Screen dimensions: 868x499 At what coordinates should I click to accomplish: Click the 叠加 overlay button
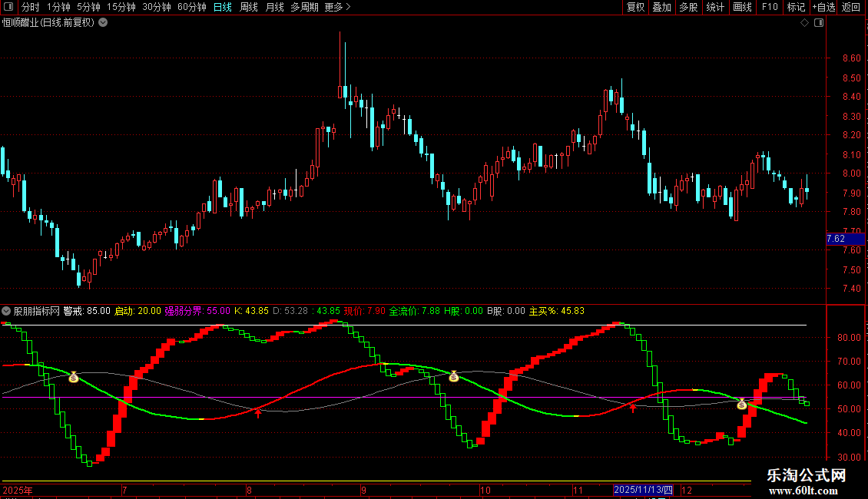click(662, 7)
